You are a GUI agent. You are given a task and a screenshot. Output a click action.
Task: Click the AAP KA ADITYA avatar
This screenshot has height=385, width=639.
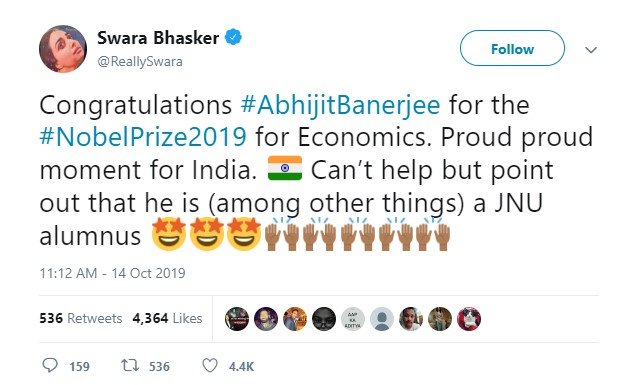point(353,319)
